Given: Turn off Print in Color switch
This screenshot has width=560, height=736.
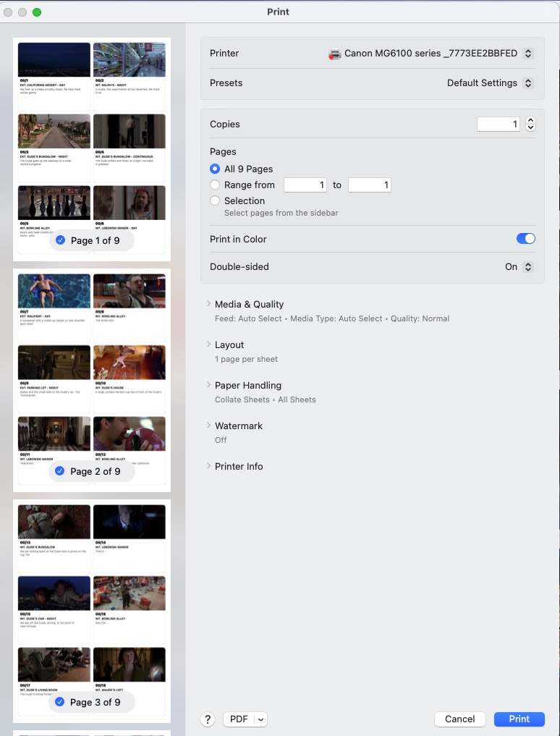Looking at the screenshot, I should tap(526, 239).
